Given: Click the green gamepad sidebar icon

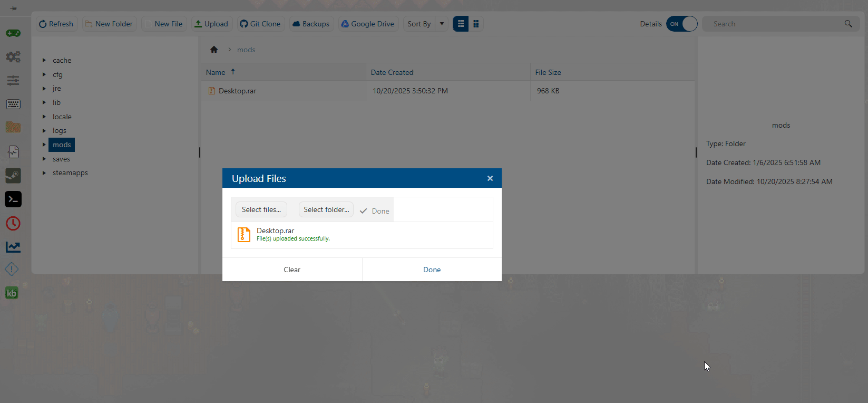Looking at the screenshot, I should click(x=13, y=33).
